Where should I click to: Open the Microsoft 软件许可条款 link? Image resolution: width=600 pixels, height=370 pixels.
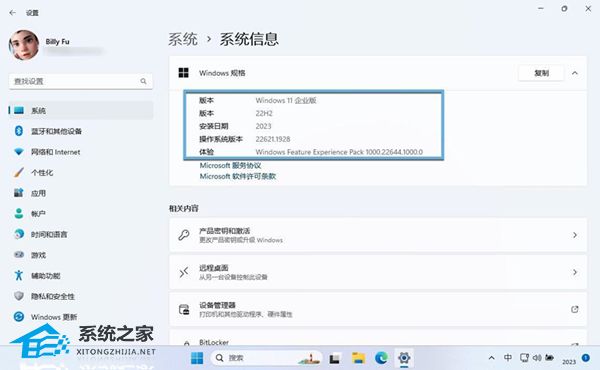(238, 176)
